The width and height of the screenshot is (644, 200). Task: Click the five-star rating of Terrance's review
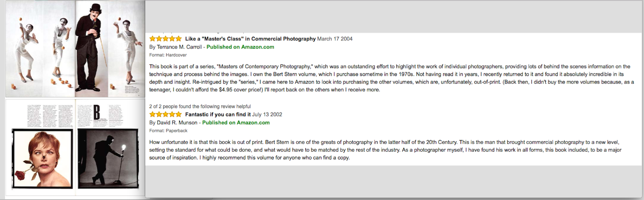[166, 39]
